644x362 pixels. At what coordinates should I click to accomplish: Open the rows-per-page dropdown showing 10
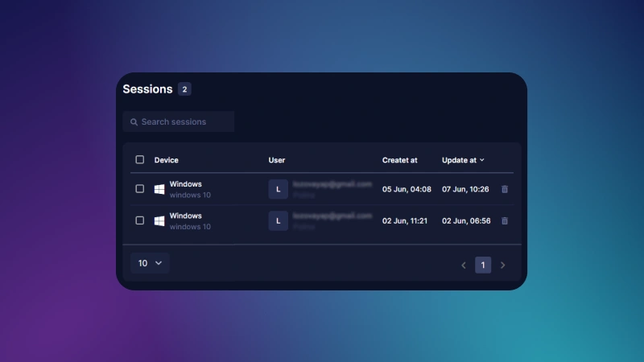pyautogui.click(x=150, y=263)
